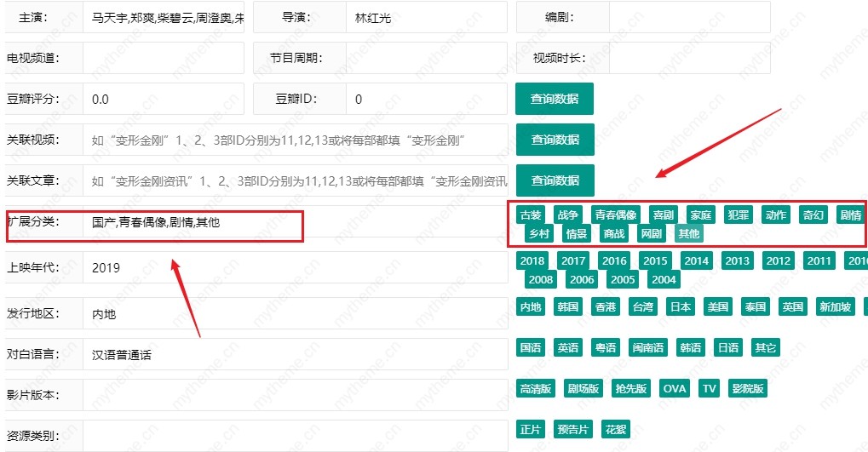
Task: Select the 网剧 category tag
Action: [x=652, y=234]
